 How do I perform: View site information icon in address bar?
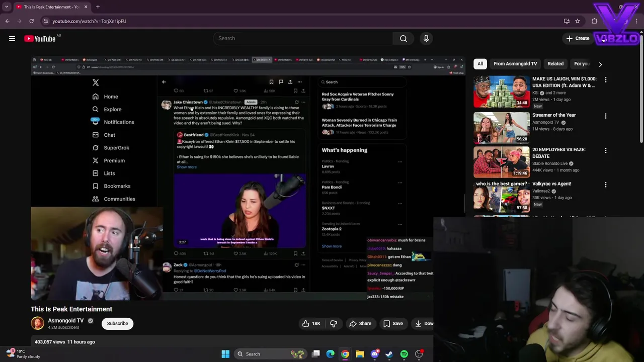click(x=46, y=21)
